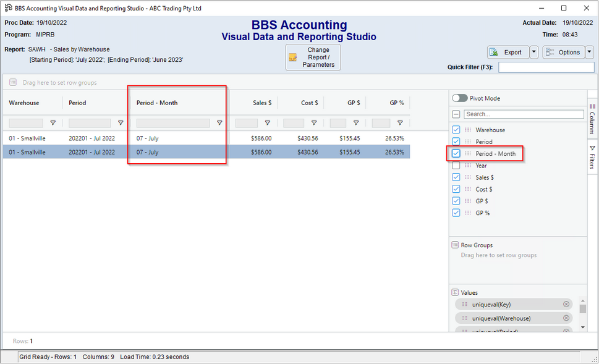Open the dropdown arrow next to Export
Screen dimensions: 599x364
click(x=534, y=53)
